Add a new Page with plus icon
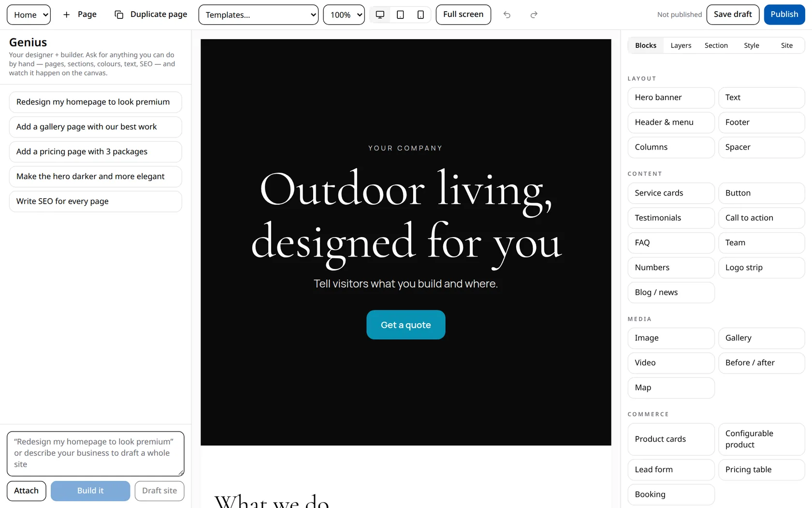Screen dimensions: 812x508 (80, 15)
